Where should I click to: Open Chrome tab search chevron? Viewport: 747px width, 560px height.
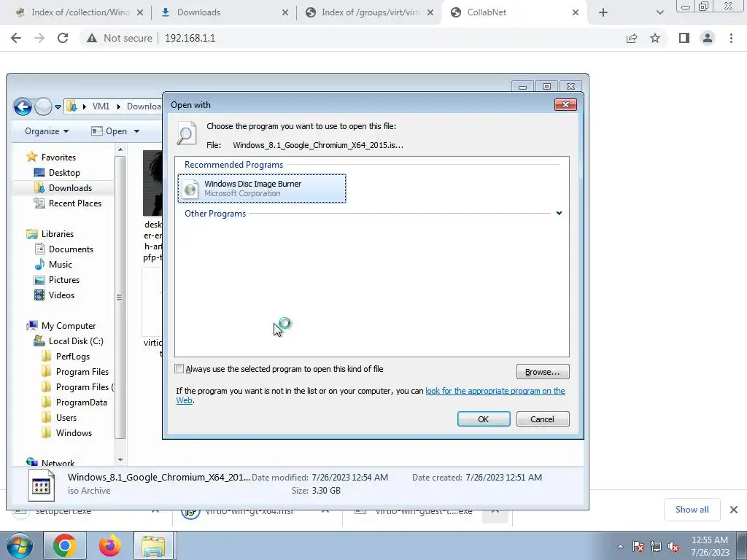659,12
